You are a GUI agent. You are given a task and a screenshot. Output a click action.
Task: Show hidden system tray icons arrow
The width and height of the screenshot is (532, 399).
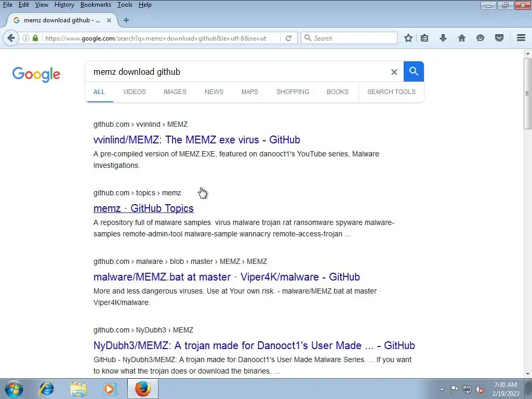point(442,389)
